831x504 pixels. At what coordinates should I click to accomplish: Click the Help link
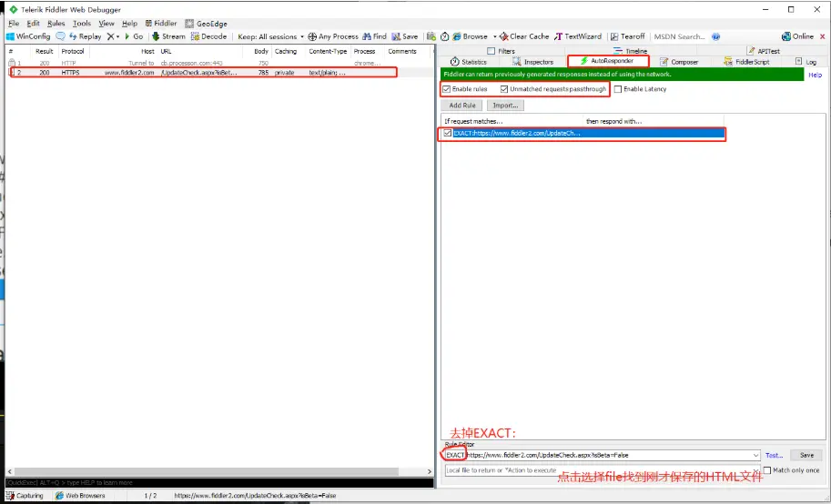[816, 76]
